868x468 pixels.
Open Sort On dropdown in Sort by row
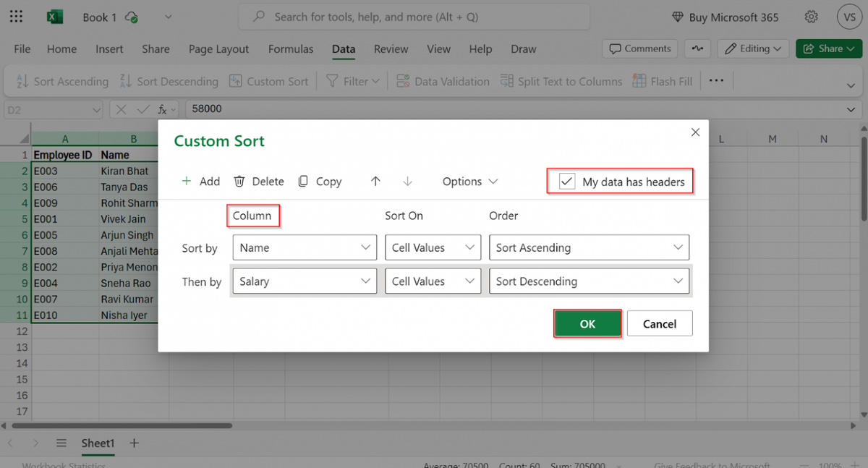tap(433, 247)
